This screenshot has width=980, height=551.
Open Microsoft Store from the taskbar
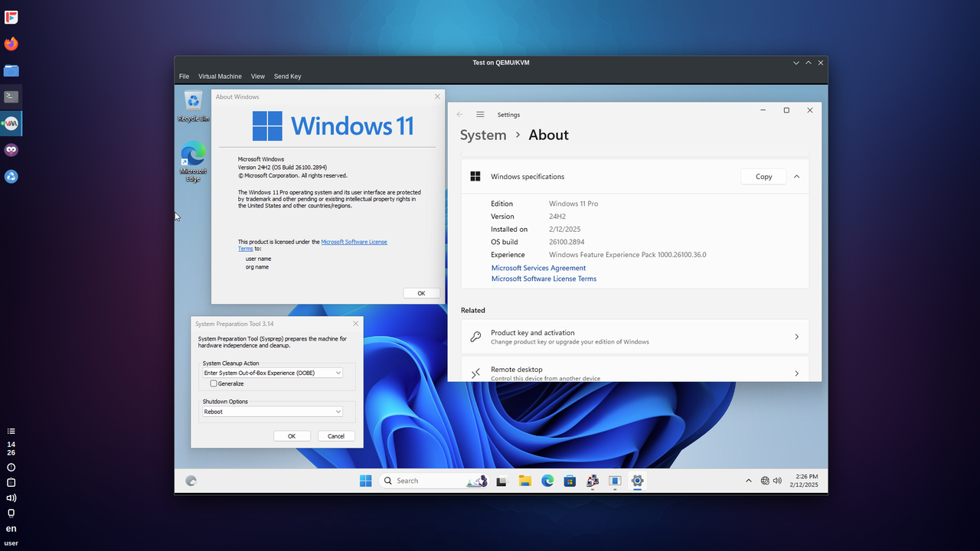tap(570, 481)
